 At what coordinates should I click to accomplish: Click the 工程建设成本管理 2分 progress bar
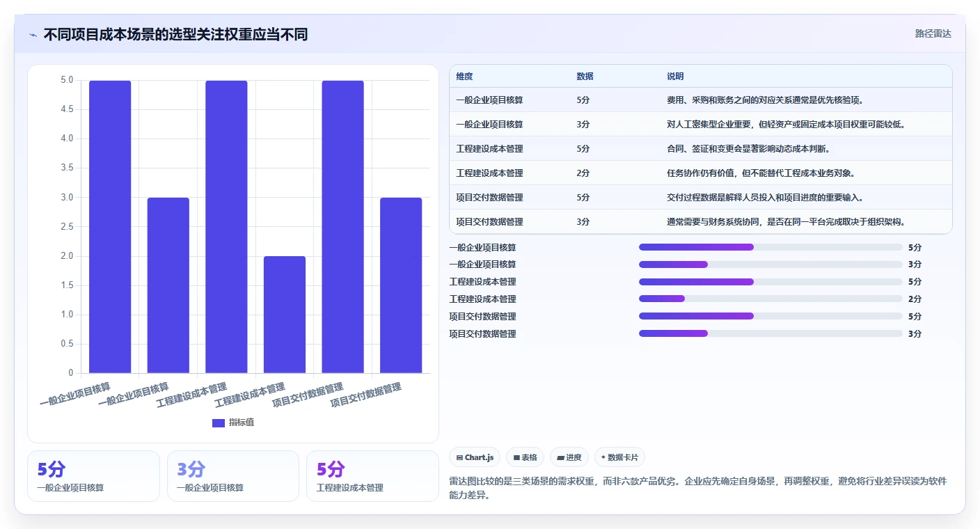(770, 299)
